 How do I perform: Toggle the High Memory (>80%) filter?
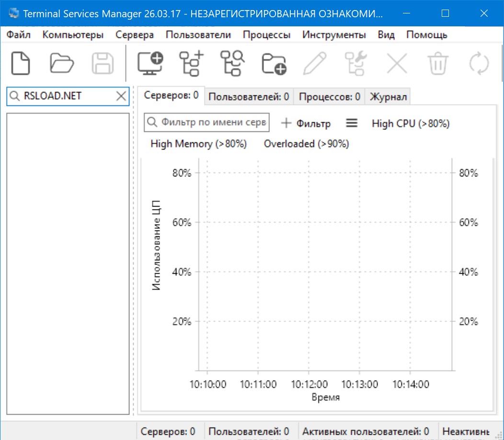coord(198,144)
